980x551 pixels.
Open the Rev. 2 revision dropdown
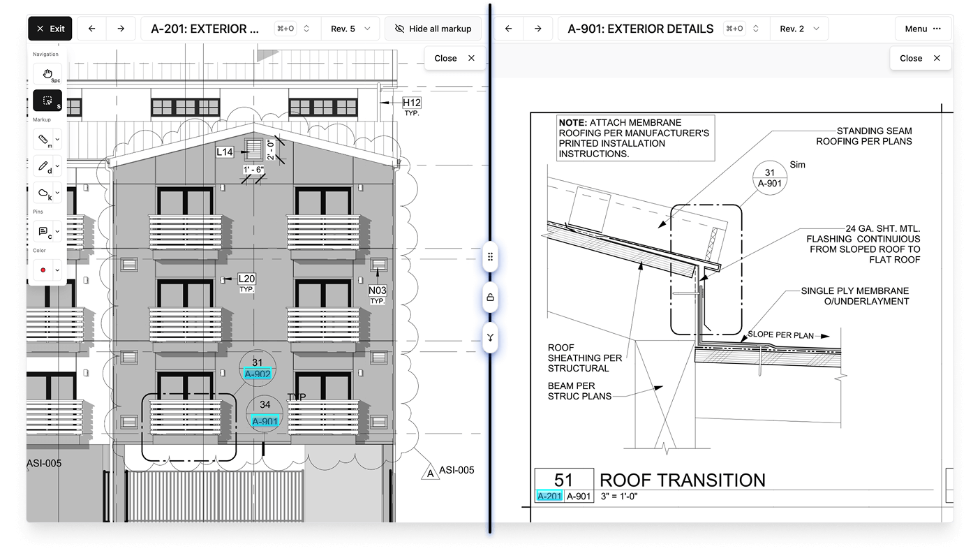[799, 28]
